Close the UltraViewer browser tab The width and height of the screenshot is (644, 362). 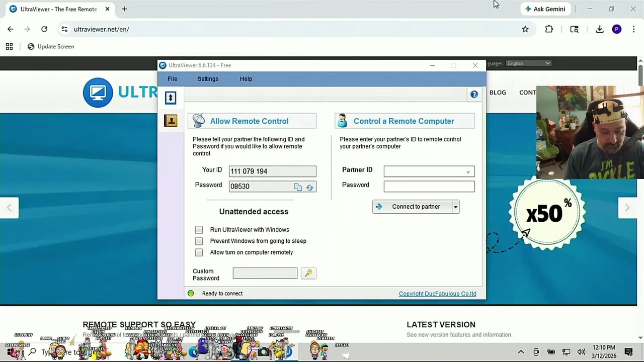point(107,9)
